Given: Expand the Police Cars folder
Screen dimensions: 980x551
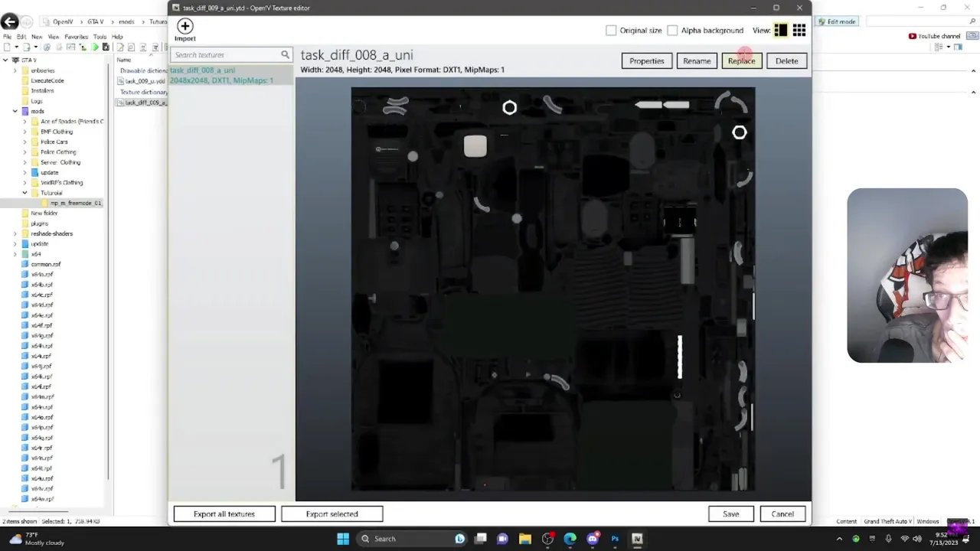Looking at the screenshot, I should [24, 142].
